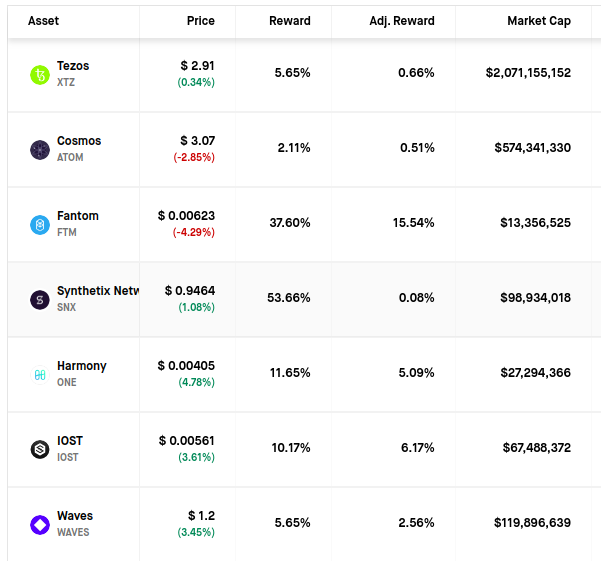Sort table by Asset column header
This screenshot has height=561, width=601.
42,21
